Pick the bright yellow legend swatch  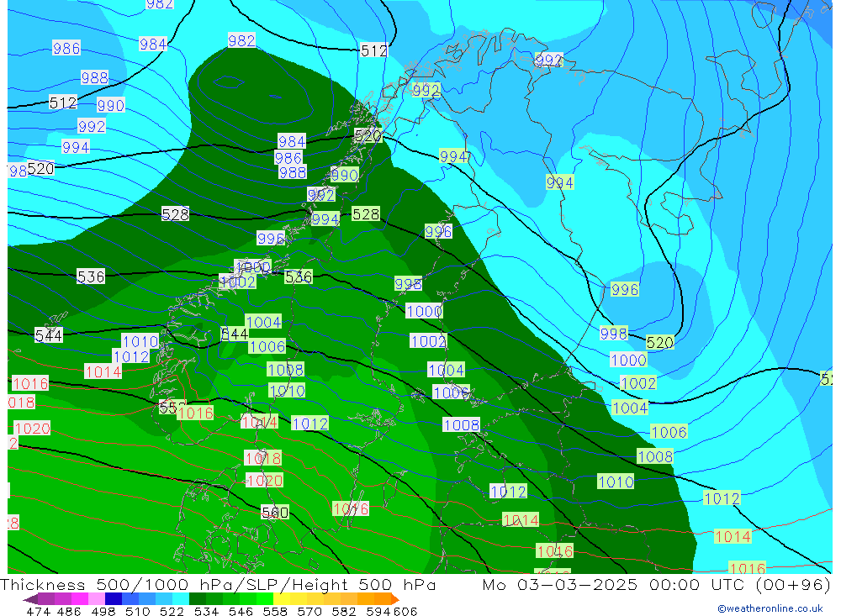tap(282, 599)
